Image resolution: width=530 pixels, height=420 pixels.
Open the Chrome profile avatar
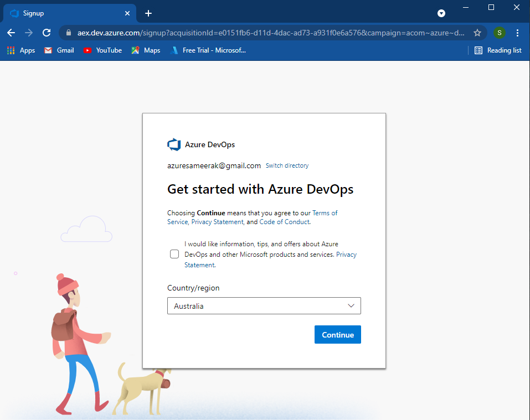[499, 33]
